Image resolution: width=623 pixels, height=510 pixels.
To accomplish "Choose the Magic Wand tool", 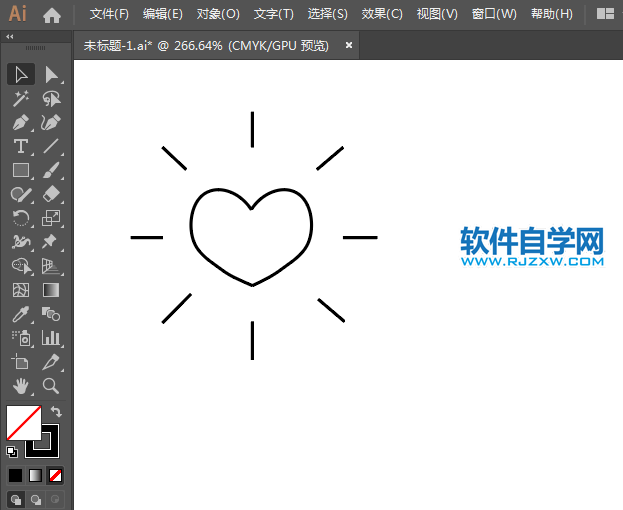I will pos(21,99).
